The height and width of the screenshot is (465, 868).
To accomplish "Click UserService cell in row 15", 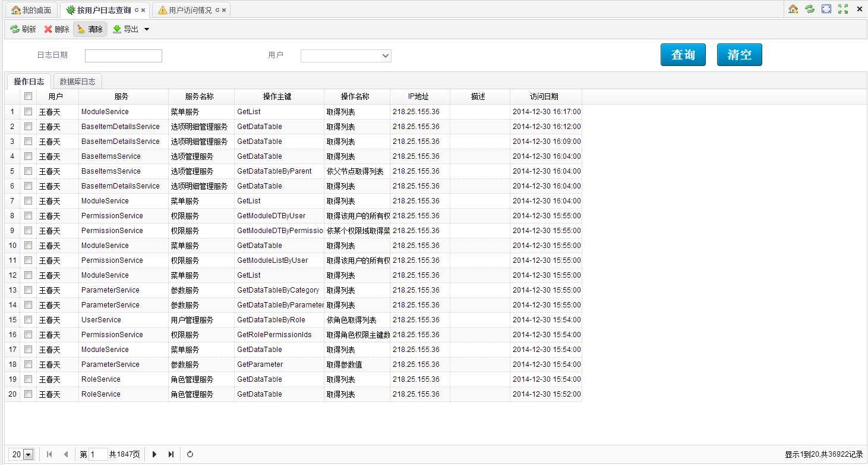I will click(x=124, y=320).
